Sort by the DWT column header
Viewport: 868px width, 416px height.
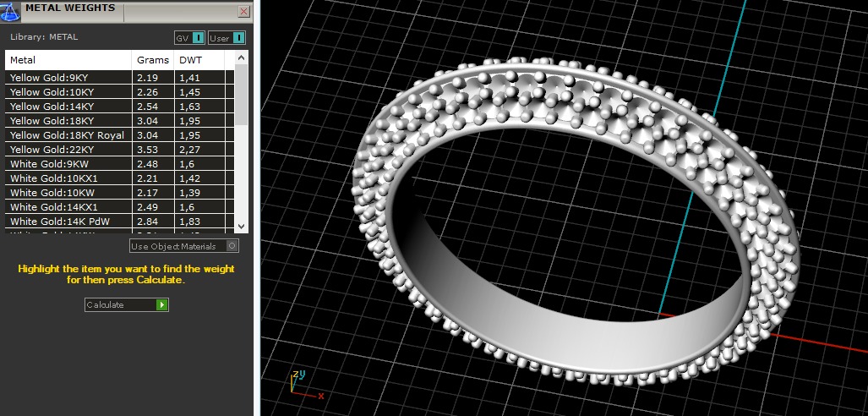[199, 60]
